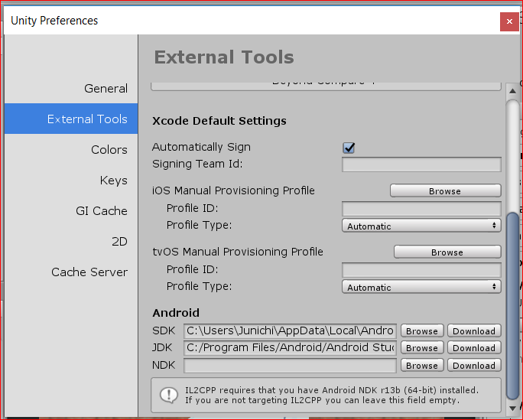Image resolution: width=523 pixels, height=420 pixels.
Task: Click the Signing Team Id input field
Action: pos(421,164)
